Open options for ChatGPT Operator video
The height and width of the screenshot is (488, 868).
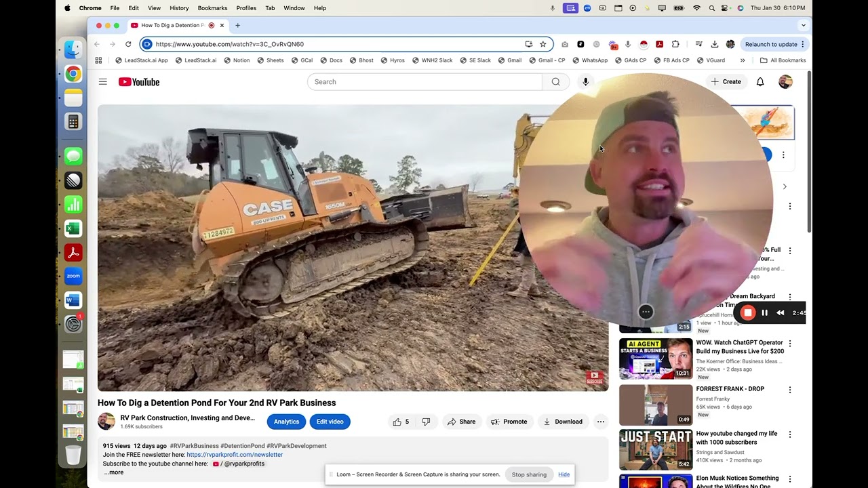tap(790, 344)
